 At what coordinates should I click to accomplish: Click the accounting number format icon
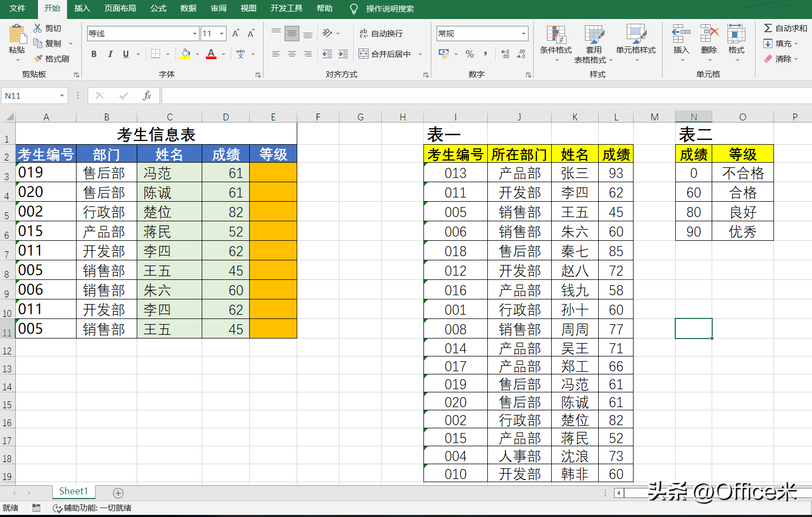tap(444, 54)
